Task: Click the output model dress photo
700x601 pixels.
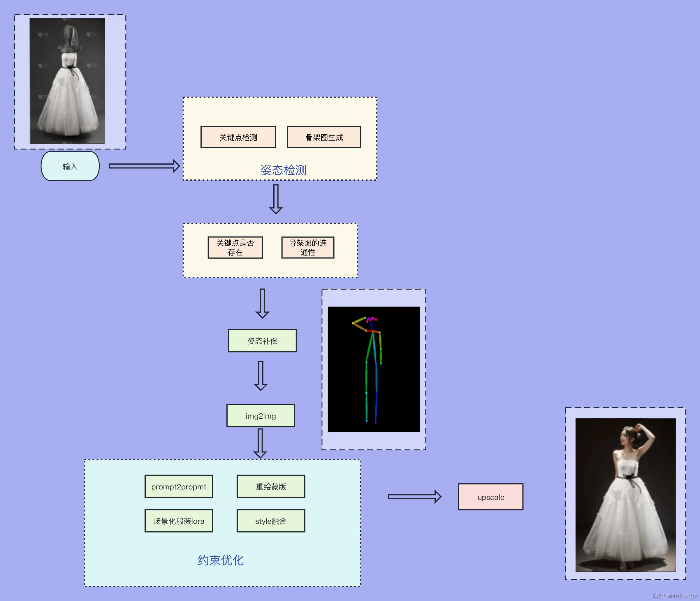Action: click(625, 495)
